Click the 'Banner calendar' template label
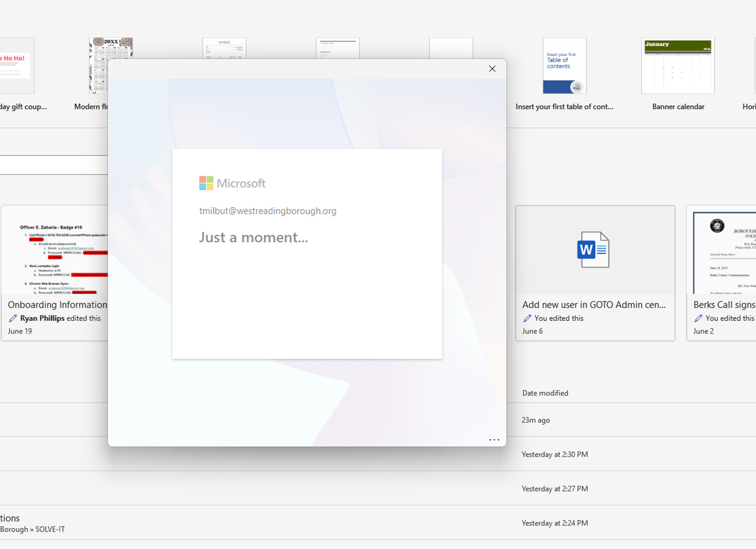The width and height of the screenshot is (756, 549). 678,106
